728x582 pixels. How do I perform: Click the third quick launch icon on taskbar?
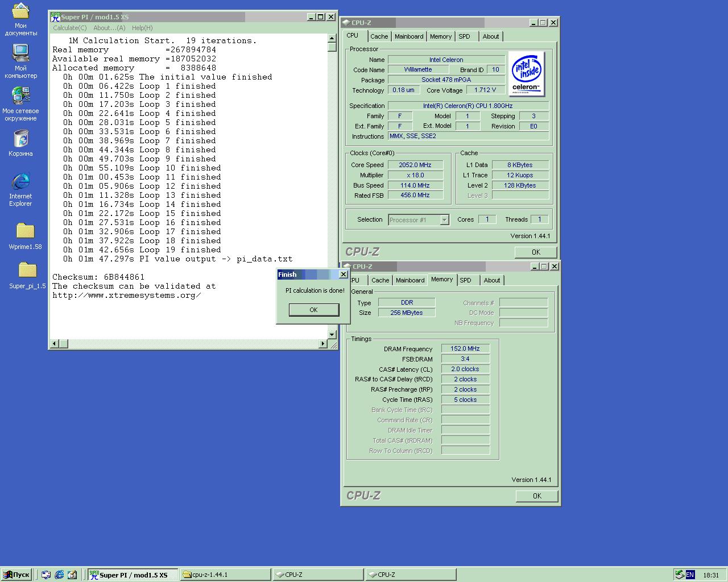pos(72,575)
